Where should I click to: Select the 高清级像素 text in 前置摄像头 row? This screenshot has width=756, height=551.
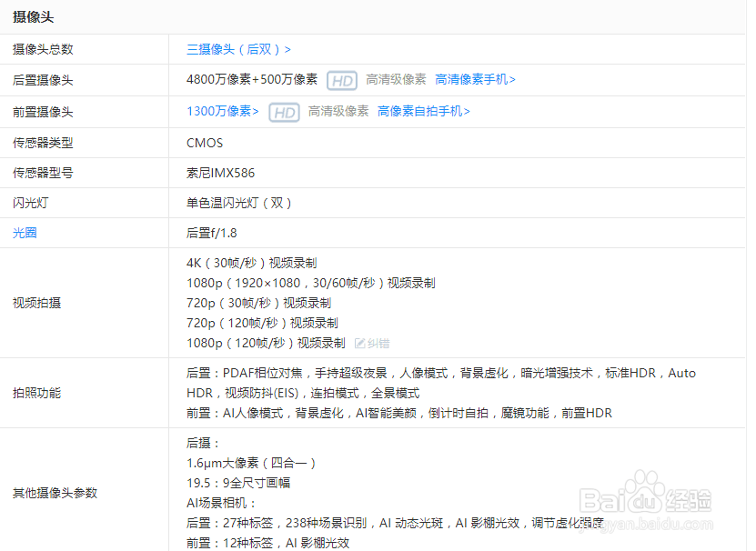[338, 111]
